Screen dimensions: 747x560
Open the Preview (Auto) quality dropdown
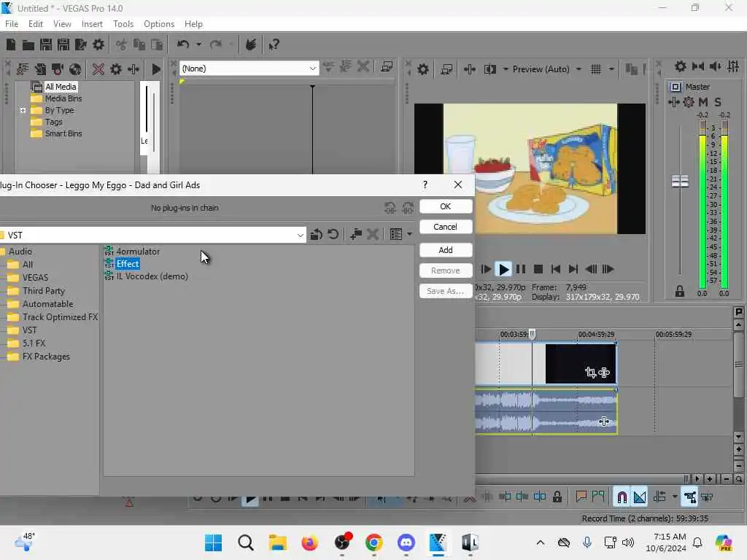coord(547,69)
